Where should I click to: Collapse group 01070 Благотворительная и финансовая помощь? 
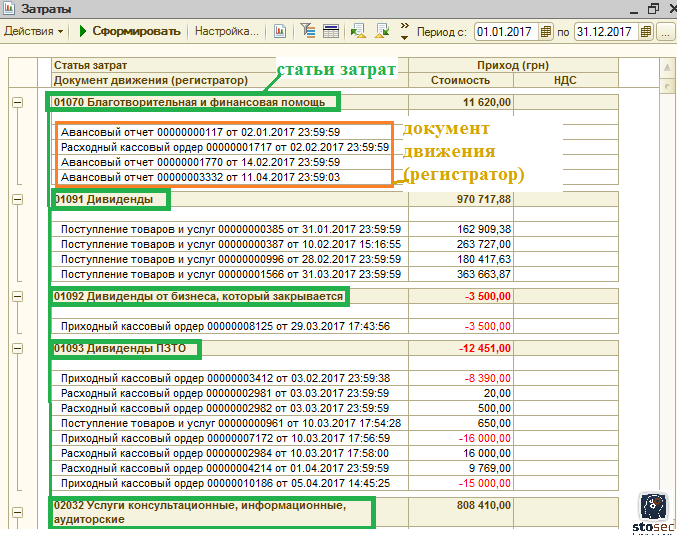17,103
